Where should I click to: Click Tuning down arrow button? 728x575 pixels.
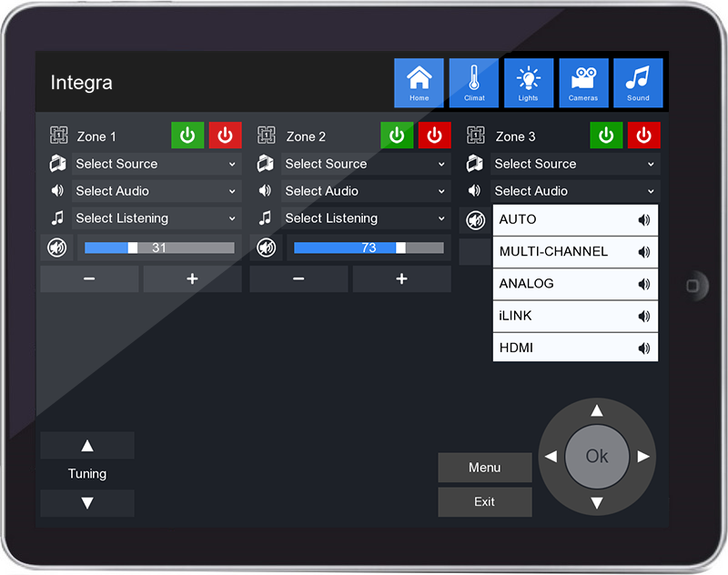click(87, 503)
